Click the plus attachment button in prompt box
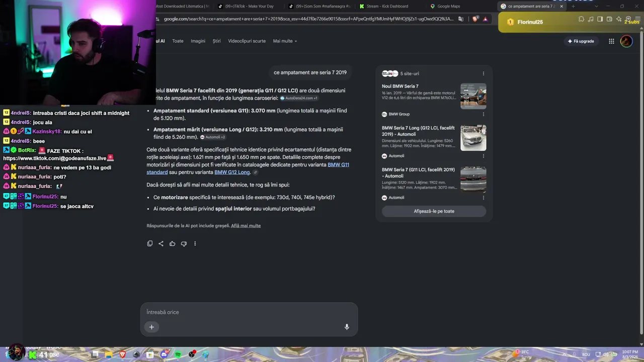The width and height of the screenshot is (644, 362). click(151, 327)
